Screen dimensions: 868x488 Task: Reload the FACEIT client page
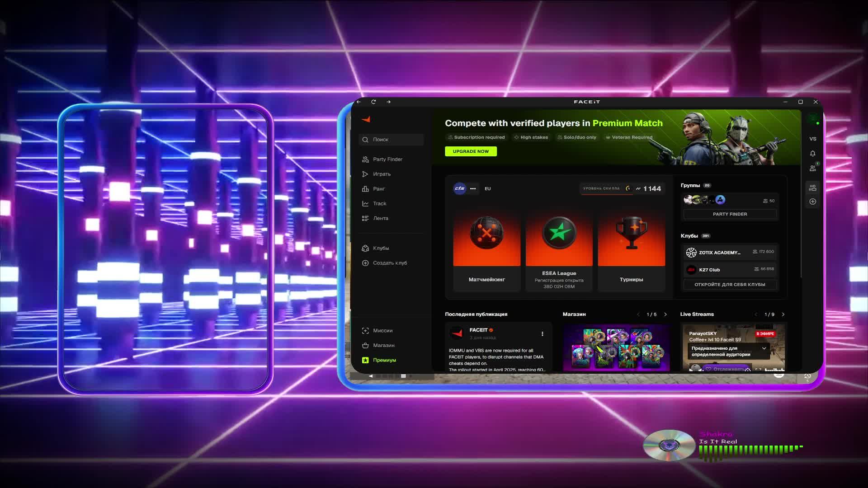click(373, 102)
